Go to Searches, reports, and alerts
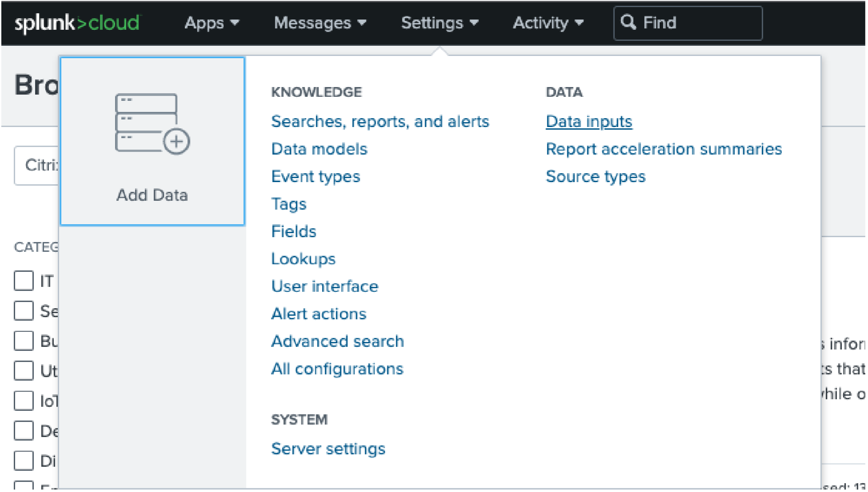This screenshot has height=492, width=868. click(380, 122)
